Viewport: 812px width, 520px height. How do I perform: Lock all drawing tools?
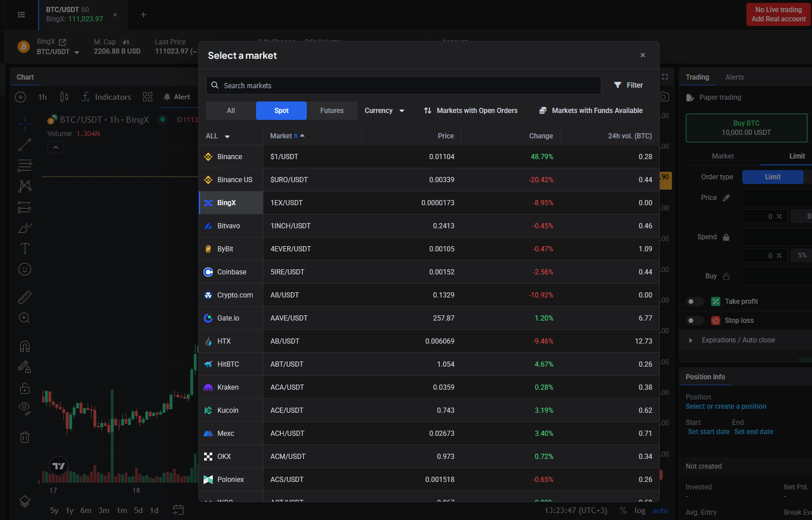coord(25,387)
